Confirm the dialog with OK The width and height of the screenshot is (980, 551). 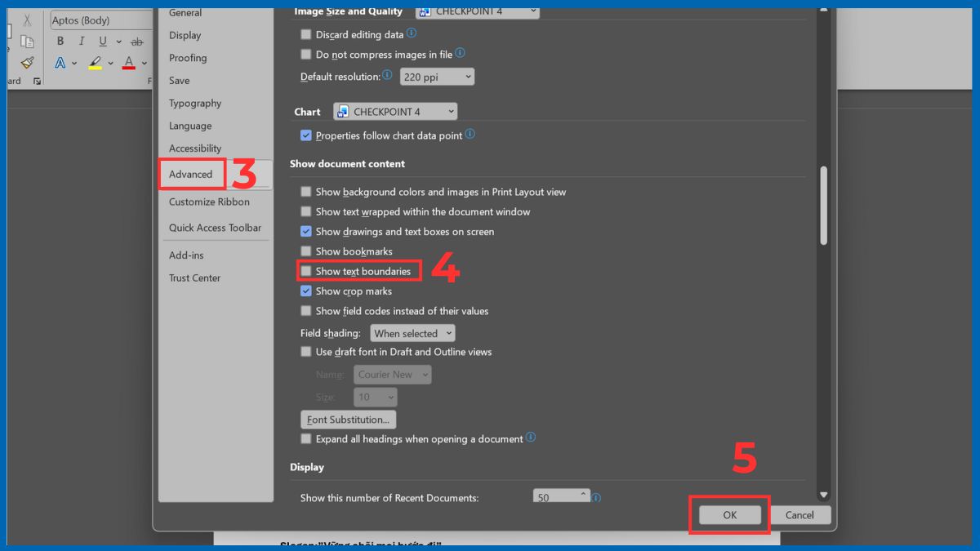[x=730, y=515]
